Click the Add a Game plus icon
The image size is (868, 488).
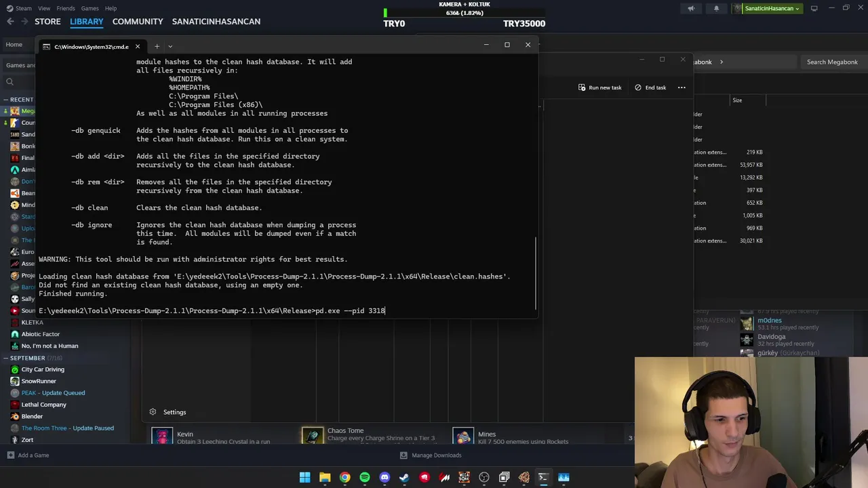pyautogui.click(x=10, y=455)
